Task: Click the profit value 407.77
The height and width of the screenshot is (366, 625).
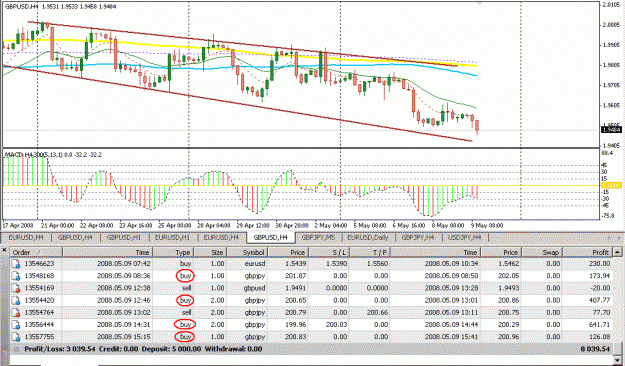Action: click(599, 300)
